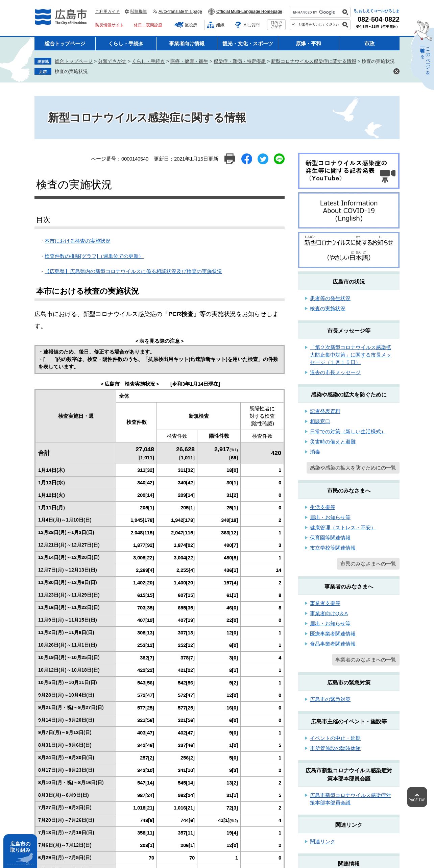
Task: Open 事業者向けQ&A sidebar link
Action: click(329, 613)
